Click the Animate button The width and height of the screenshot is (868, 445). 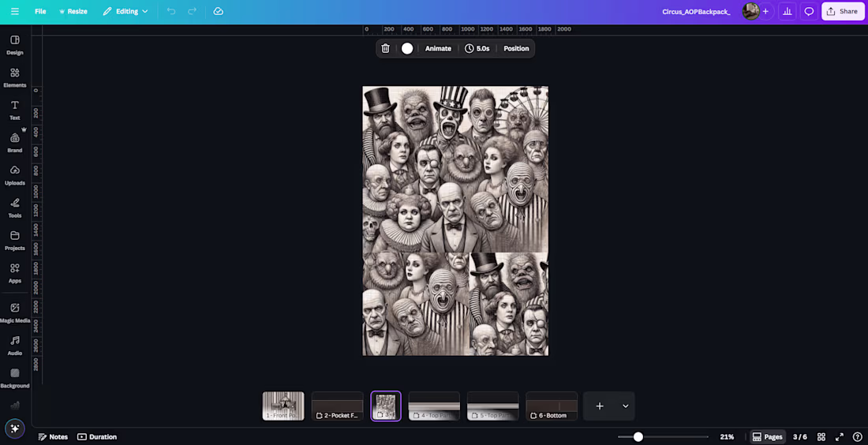[438, 49]
